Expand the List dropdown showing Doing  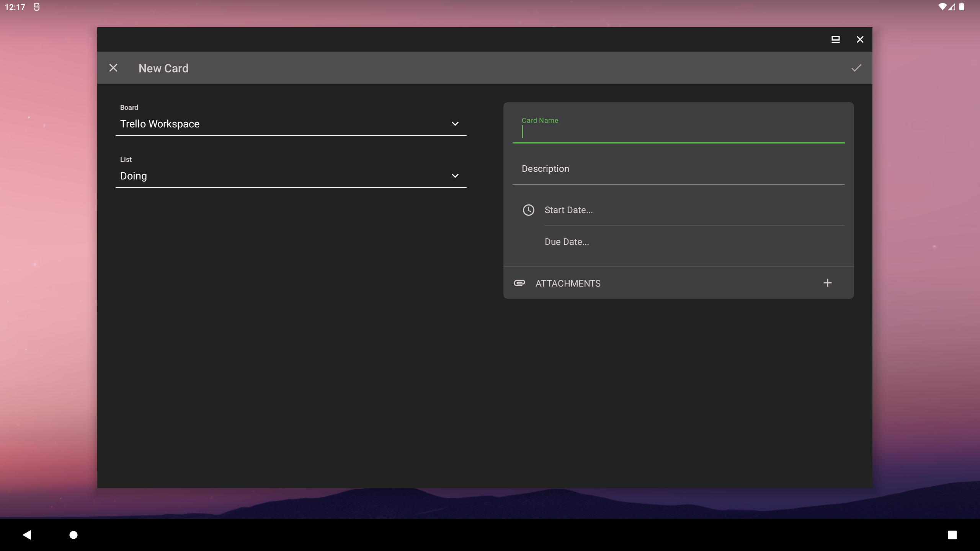(291, 176)
